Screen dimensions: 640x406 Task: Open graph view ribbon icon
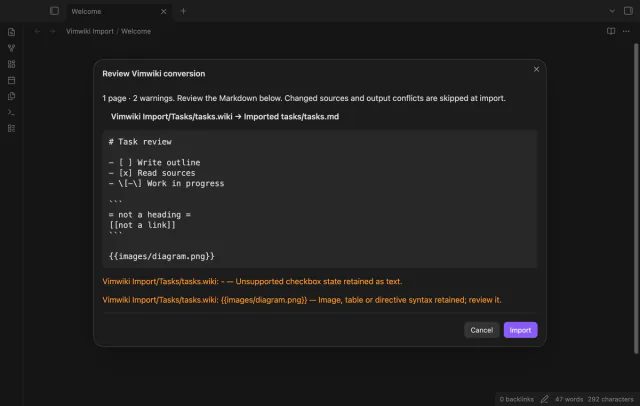[11, 48]
